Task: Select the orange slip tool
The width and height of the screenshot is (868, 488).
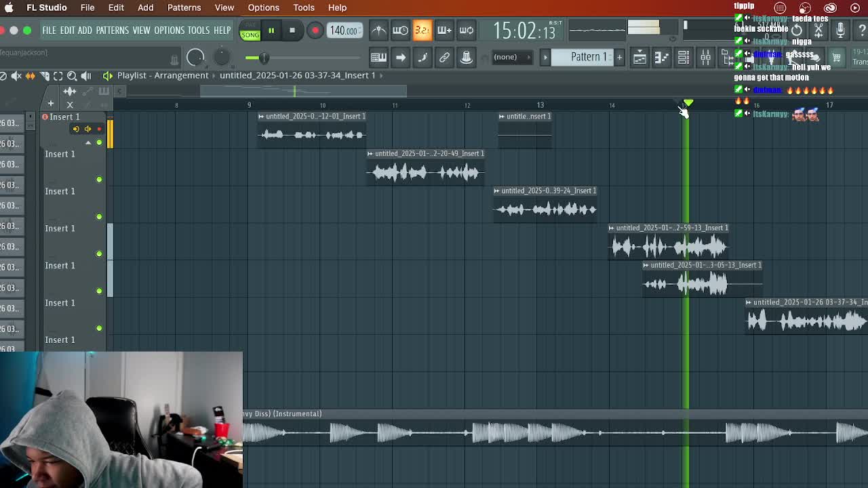Action: coord(31,76)
